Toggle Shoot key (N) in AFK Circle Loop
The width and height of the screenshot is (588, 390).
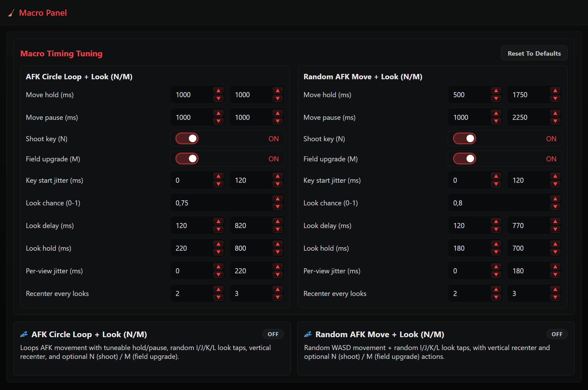(187, 138)
